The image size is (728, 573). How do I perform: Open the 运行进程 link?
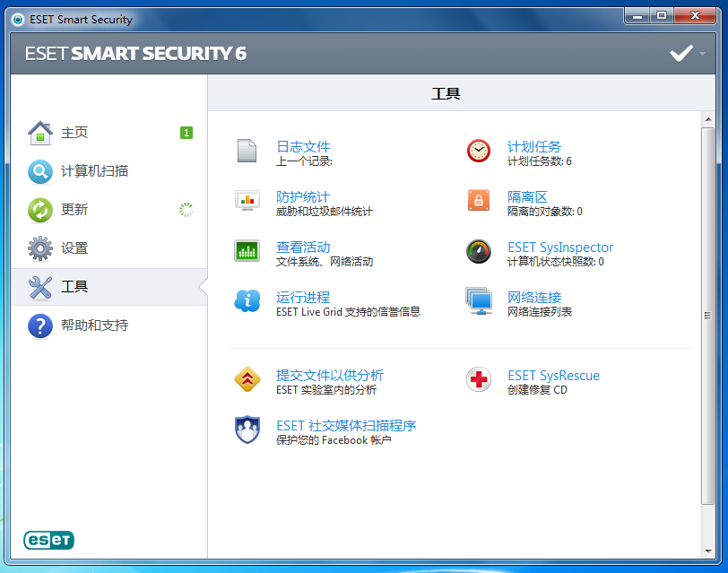tap(303, 297)
